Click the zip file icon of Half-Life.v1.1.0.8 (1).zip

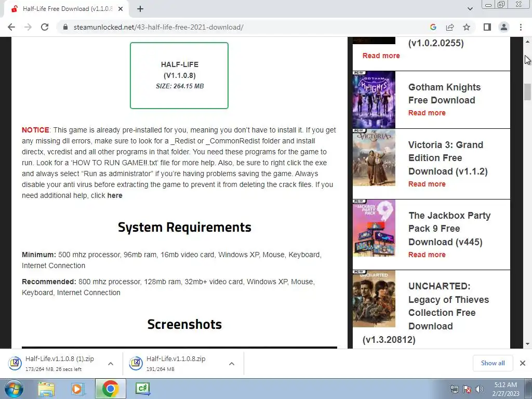(x=15, y=363)
